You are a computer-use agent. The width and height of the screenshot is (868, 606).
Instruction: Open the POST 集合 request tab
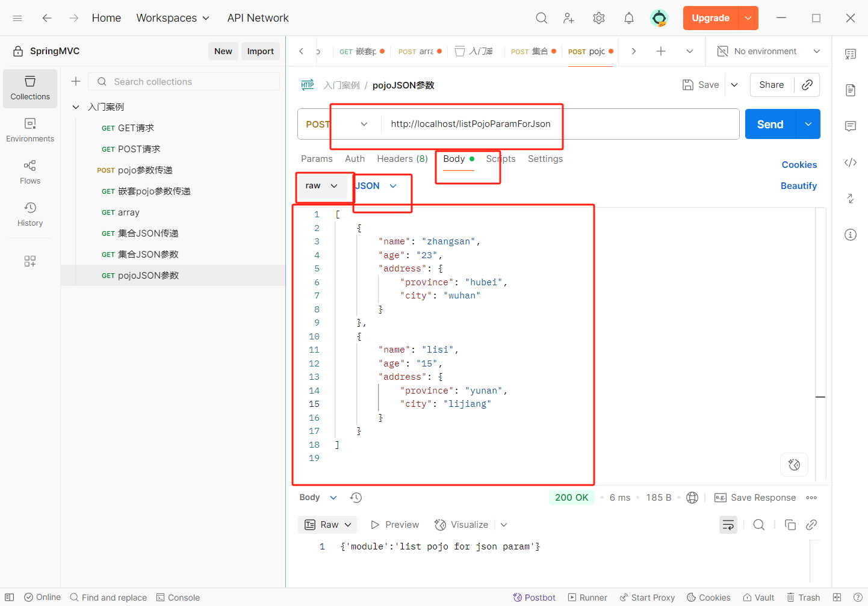click(x=533, y=51)
